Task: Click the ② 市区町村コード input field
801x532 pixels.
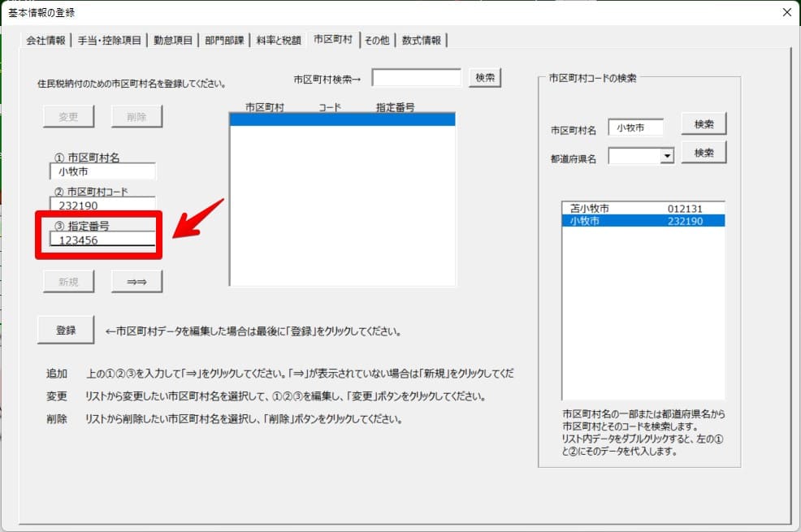Action: [102, 205]
